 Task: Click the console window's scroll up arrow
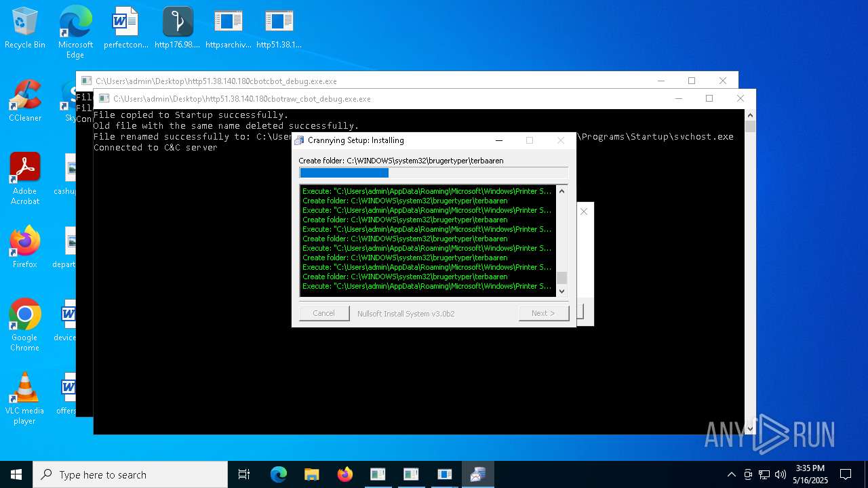pyautogui.click(x=750, y=115)
